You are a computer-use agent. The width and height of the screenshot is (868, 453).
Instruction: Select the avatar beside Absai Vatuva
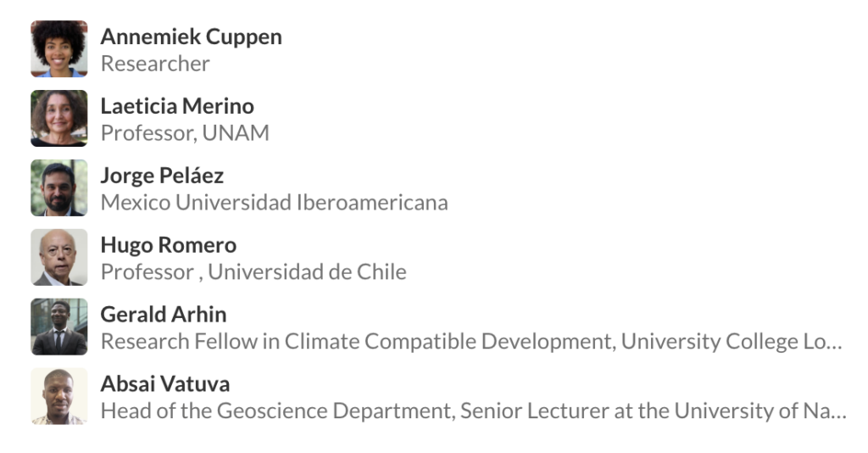pyautogui.click(x=59, y=397)
